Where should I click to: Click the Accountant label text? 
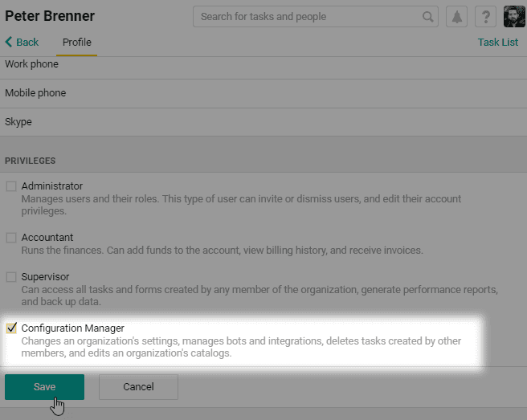click(47, 237)
